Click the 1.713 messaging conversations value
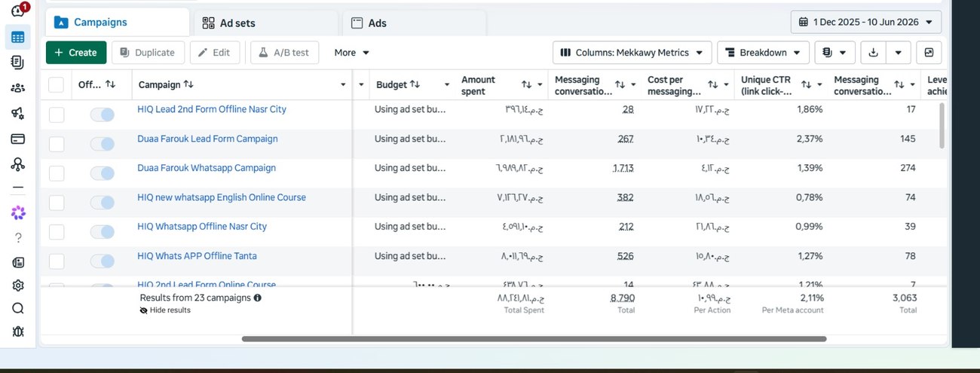The image size is (980, 373). pyautogui.click(x=623, y=168)
